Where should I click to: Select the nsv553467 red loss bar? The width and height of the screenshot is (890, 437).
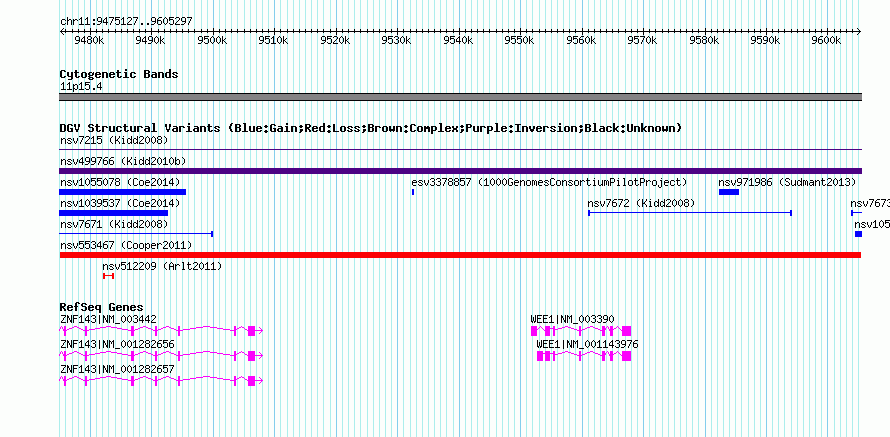[x=460, y=255]
